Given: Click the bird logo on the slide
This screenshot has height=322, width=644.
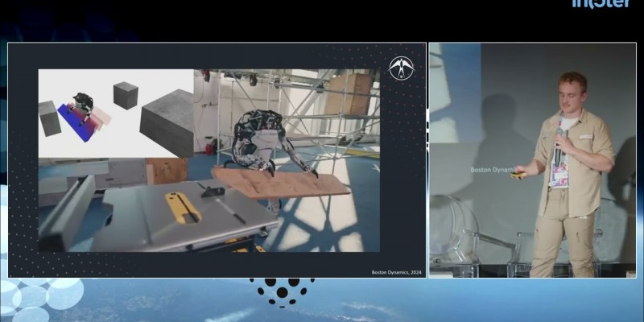Looking at the screenshot, I should 399,68.
